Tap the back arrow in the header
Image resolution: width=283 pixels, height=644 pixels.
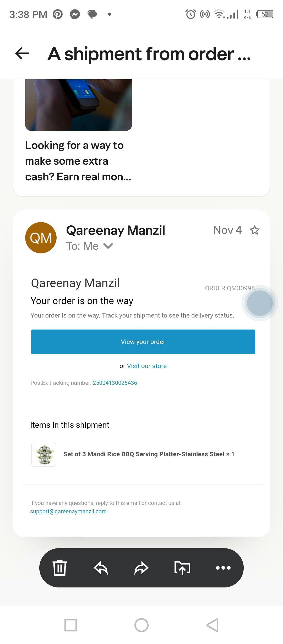(x=22, y=53)
